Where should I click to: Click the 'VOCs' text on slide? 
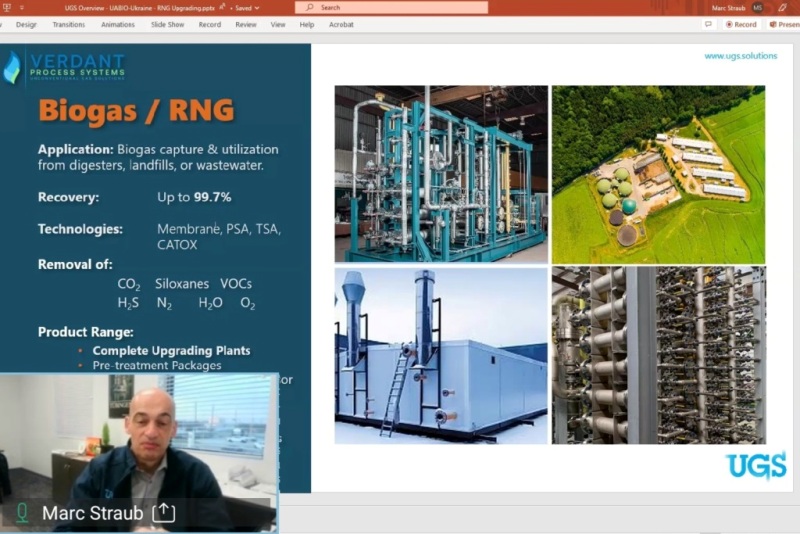pos(236,284)
